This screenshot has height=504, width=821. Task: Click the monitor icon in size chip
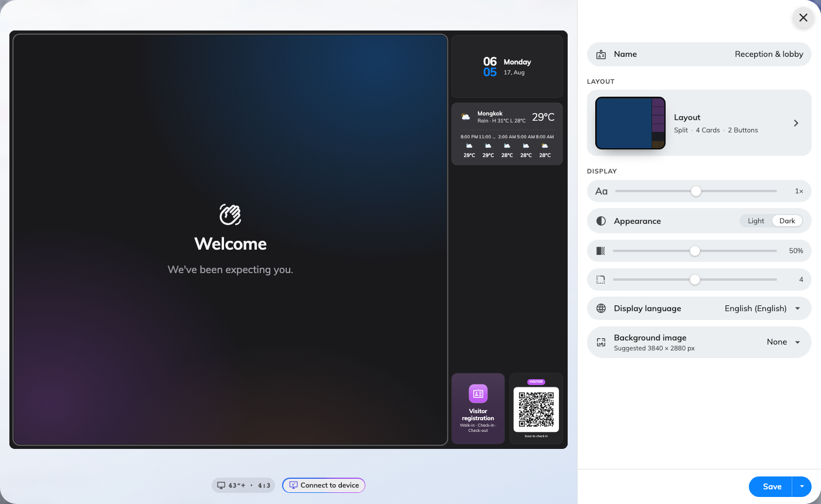[221, 485]
